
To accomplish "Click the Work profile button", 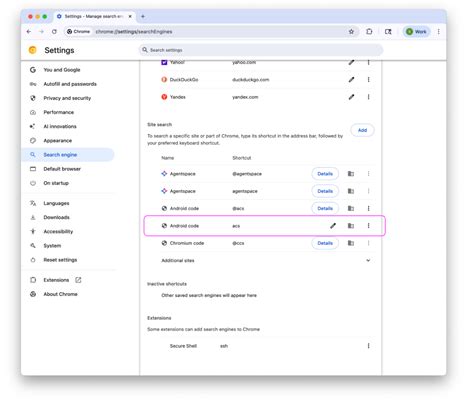I will 416,32.
